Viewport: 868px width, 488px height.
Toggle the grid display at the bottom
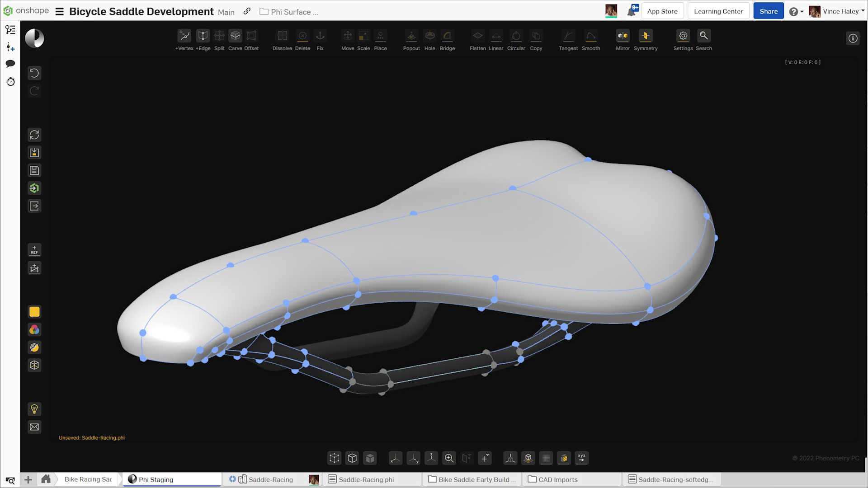pos(546,458)
